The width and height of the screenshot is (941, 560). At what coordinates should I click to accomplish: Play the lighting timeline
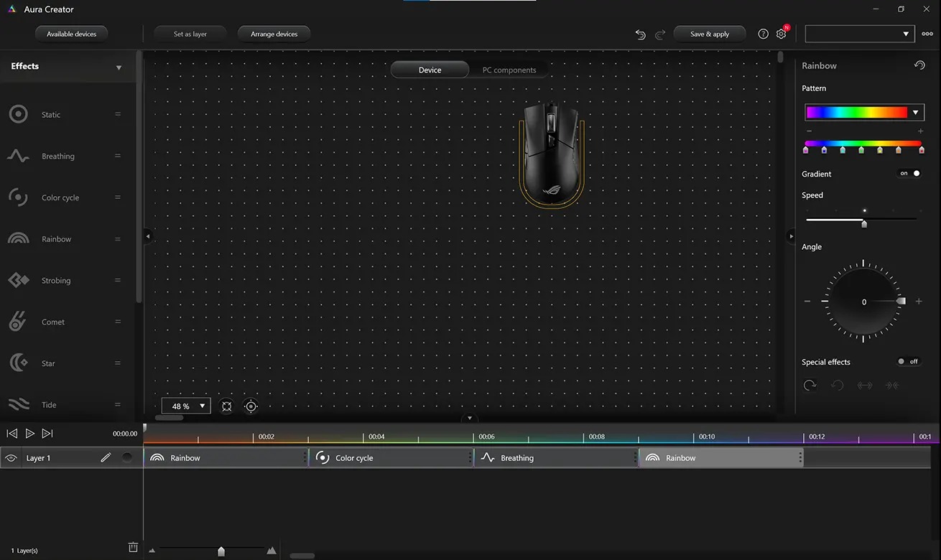[29, 434]
